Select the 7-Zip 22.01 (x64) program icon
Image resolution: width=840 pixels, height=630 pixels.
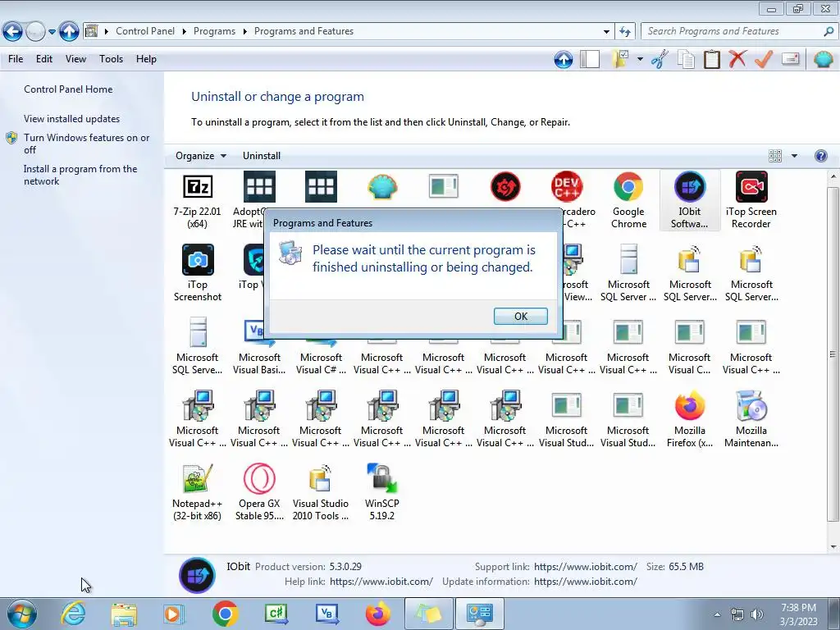pyautogui.click(x=198, y=200)
